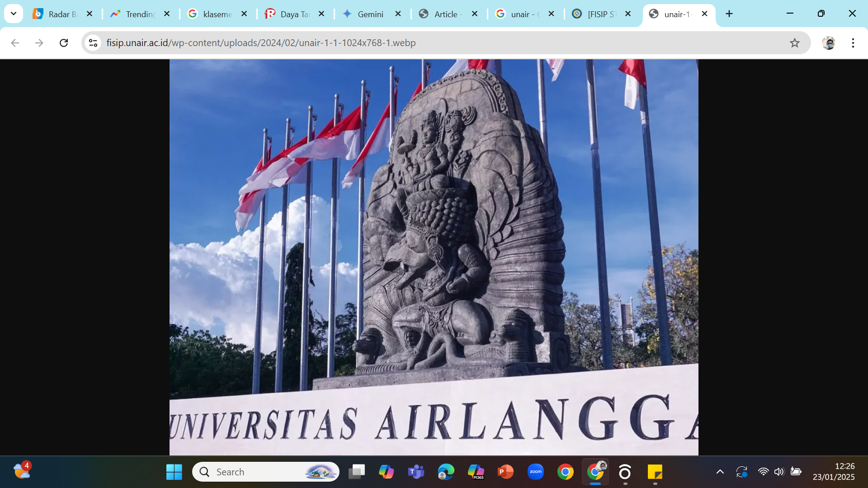Launch Copilot from taskbar
This screenshot has width=868, height=488.
(387, 472)
